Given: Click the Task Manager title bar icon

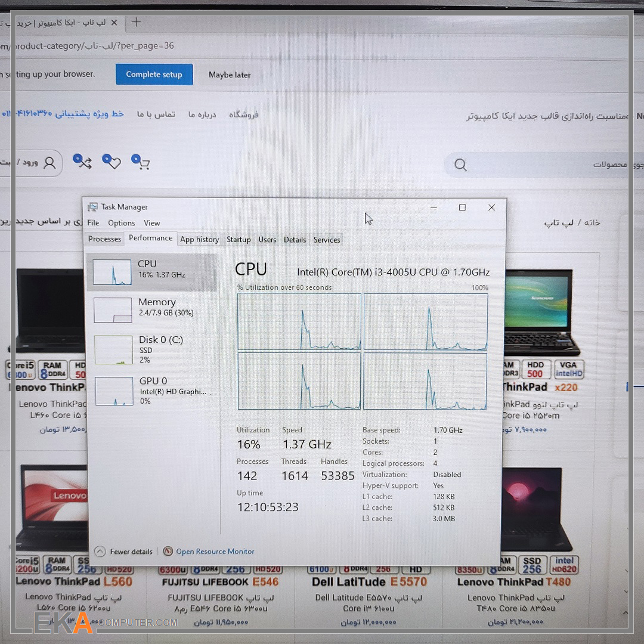Looking at the screenshot, I should click(x=93, y=206).
